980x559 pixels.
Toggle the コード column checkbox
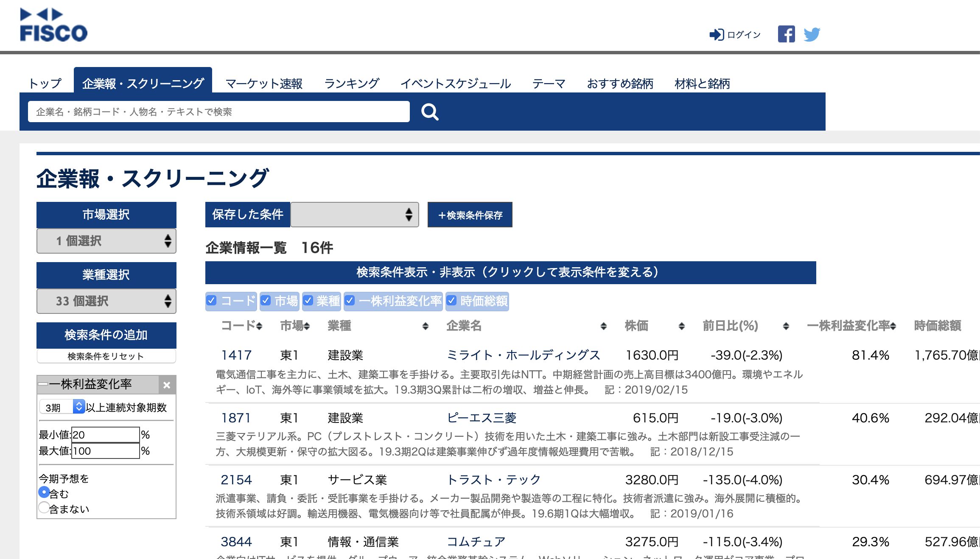(x=211, y=301)
